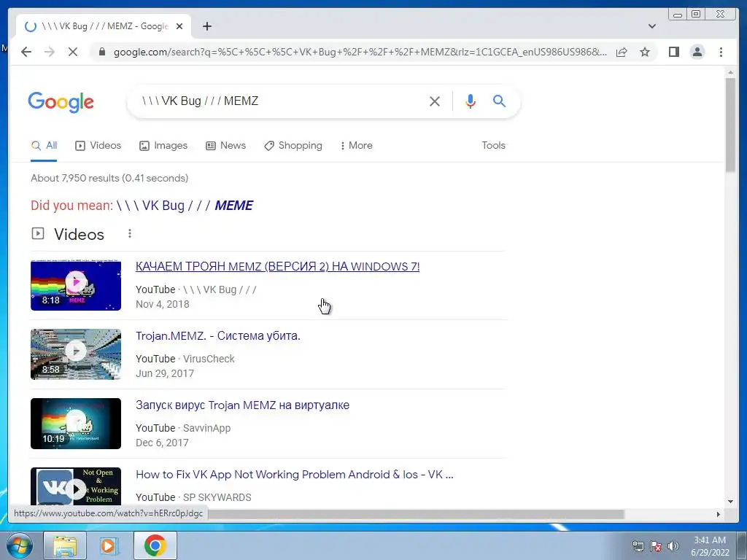Launch Windows Media Player from taskbar
The height and width of the screenshot is (560, 747).
tap(109, 545)
